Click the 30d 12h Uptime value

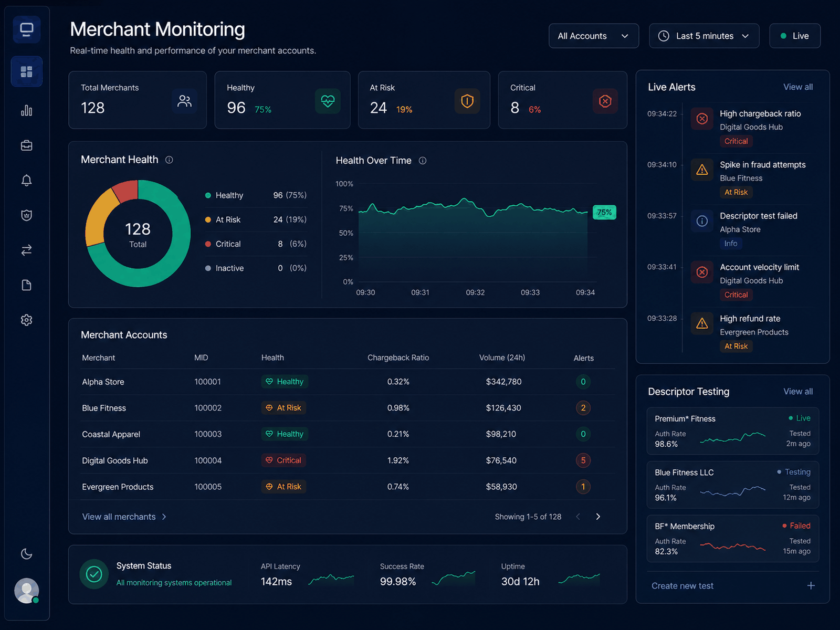click(520, 582)
